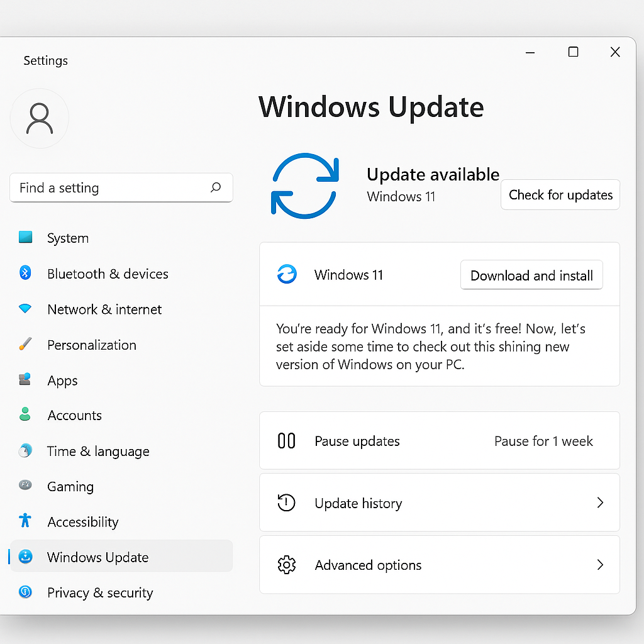
Task: Open Time & language settings
Action: coord(121,451)
